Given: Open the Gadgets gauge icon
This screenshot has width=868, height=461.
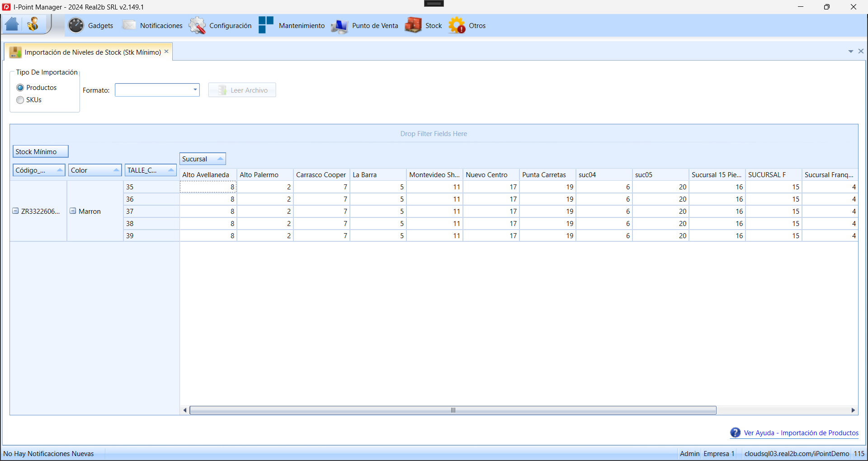Looking at the screenshot, I should 76,25.
